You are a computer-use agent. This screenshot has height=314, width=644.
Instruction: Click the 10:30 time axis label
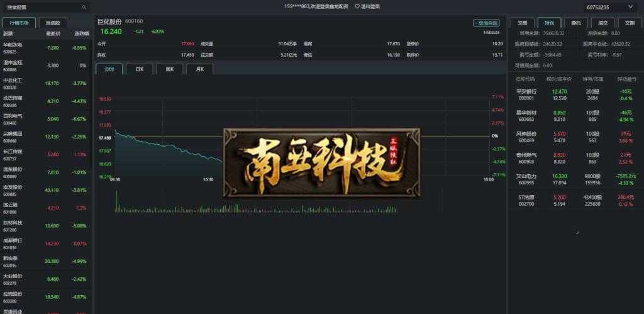[x=208, y=179]
